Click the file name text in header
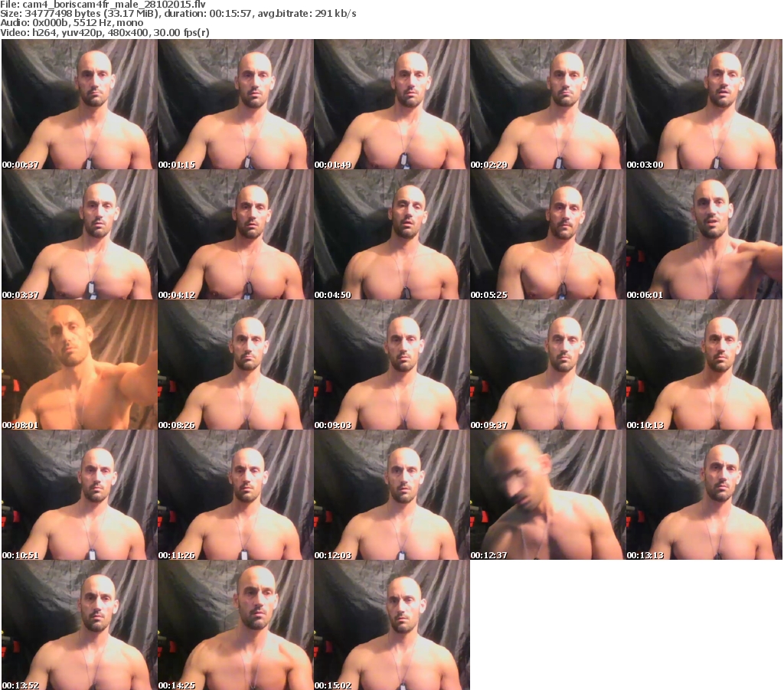The height and width of the screenshot is (690, 784). pyautogui.click(x=103, y=5)
